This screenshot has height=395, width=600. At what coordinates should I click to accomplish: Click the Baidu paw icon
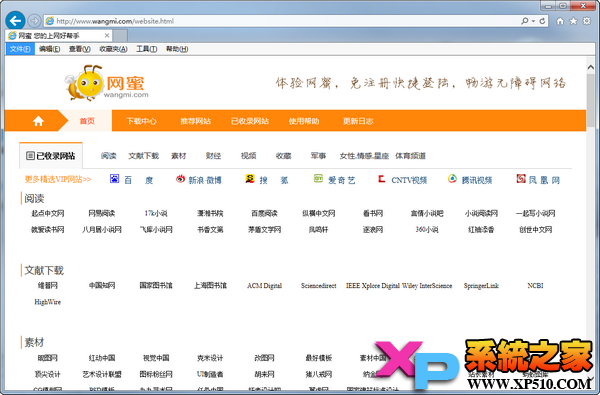pyautogui.click(x=114, y=179)
